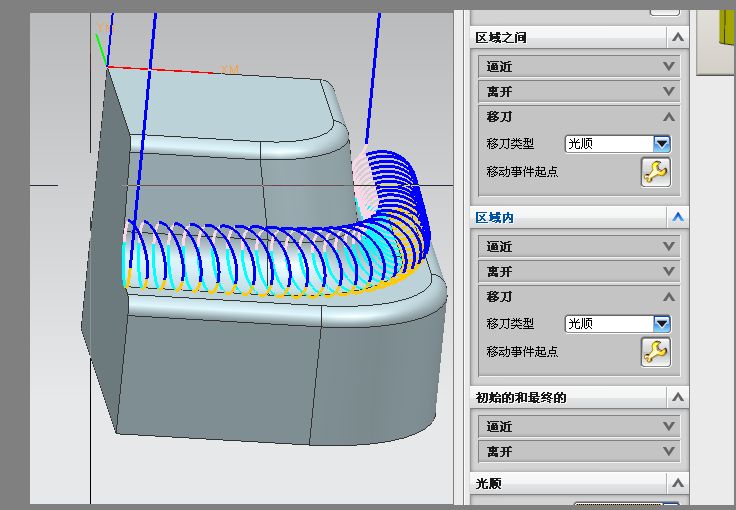Open 移刀类型 dropdown in 区域内
The image size is (736, 510).
tap(662, 323)
